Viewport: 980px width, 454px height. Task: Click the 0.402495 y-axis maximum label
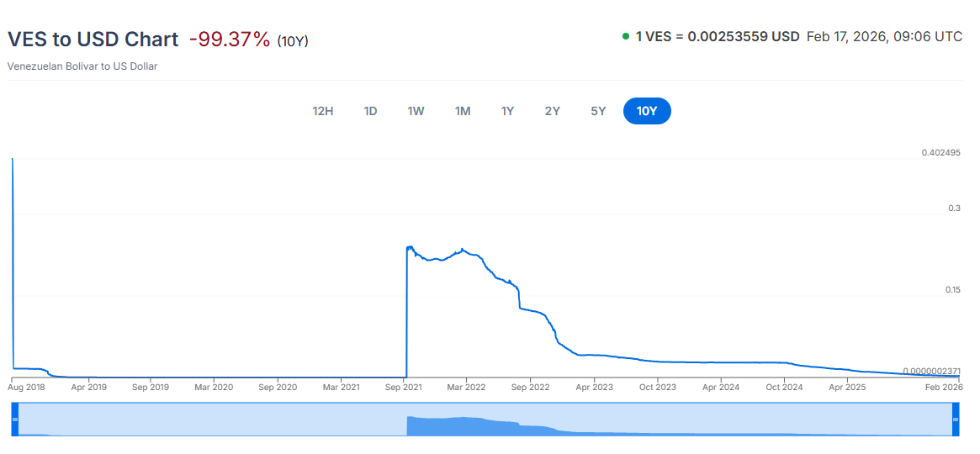click(x=941, y=153)
